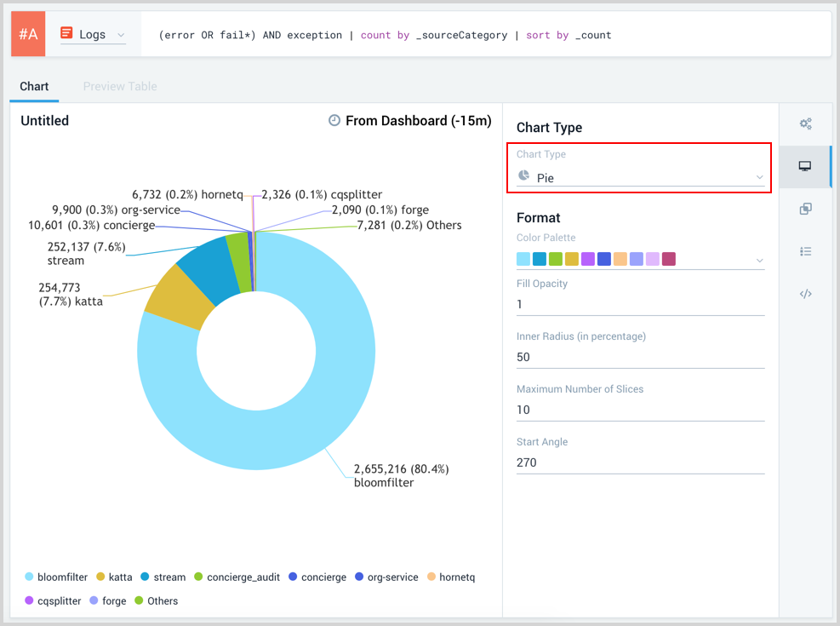The height and width of the screenshot is (626, 840).
Task: Expand the Logs data type dropdown
Action: [94, 35]
